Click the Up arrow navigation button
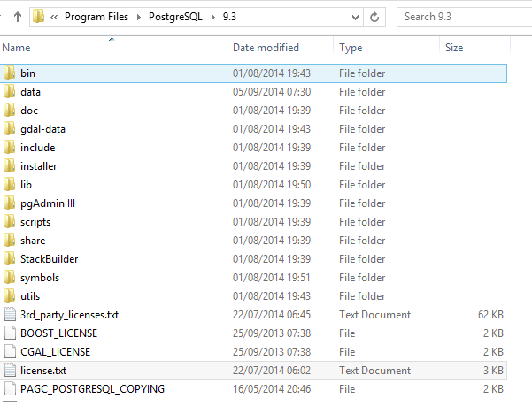 click(18, 17)
